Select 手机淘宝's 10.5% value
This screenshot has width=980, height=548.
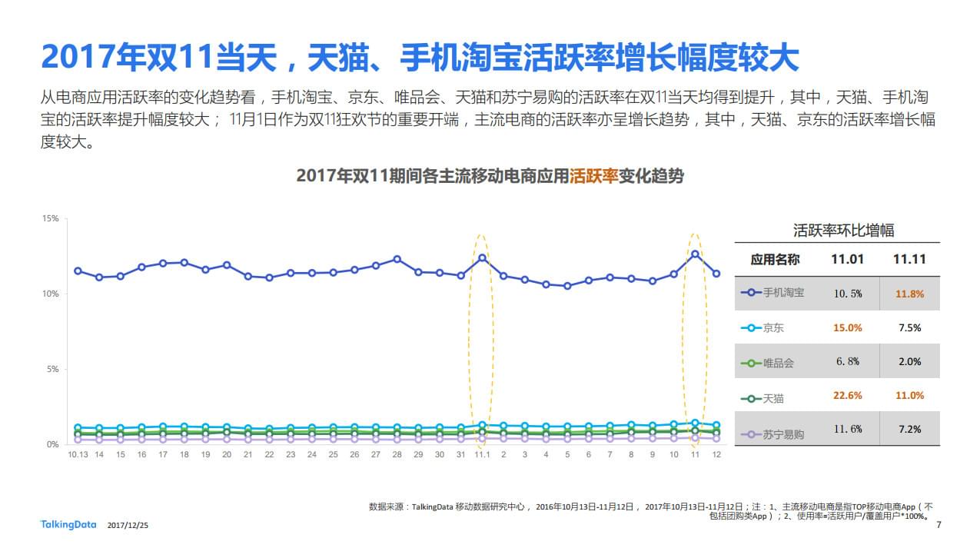click(847, 294)
